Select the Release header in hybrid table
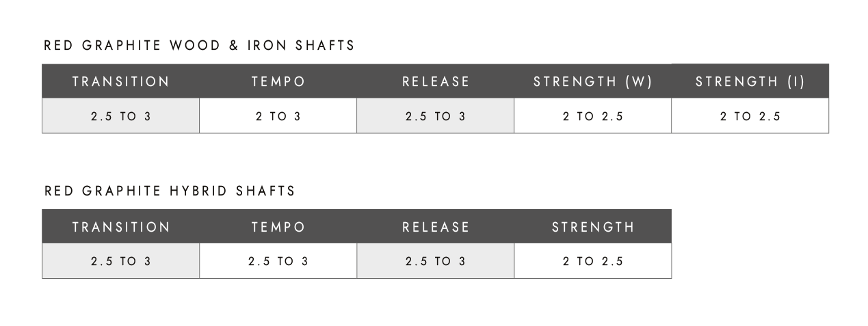 (436, 227)
